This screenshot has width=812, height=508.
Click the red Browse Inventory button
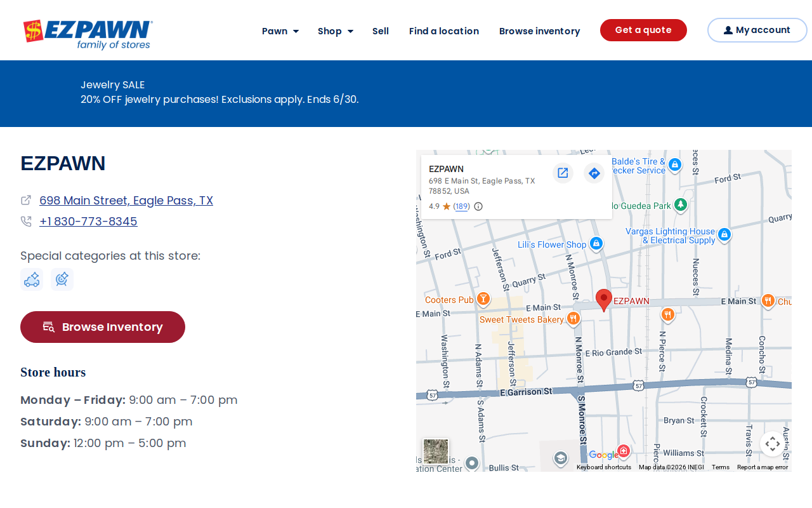(103, 327)
